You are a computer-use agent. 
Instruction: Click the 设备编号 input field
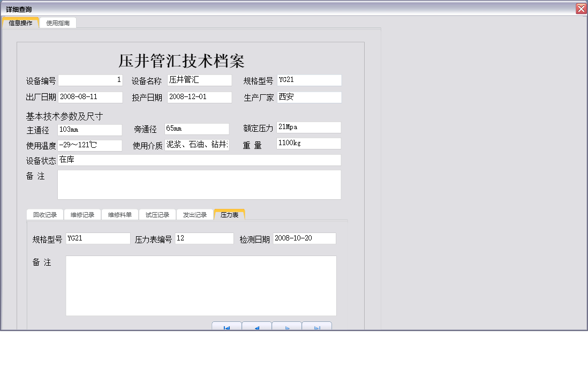(90, 80)
